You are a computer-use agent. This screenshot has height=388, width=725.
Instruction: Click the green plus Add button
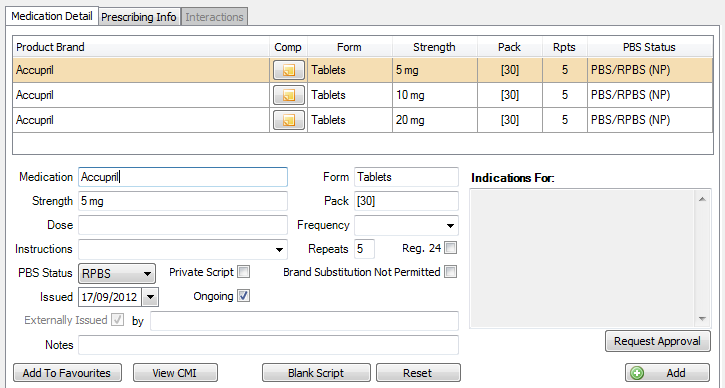click(x=667, y=373)
